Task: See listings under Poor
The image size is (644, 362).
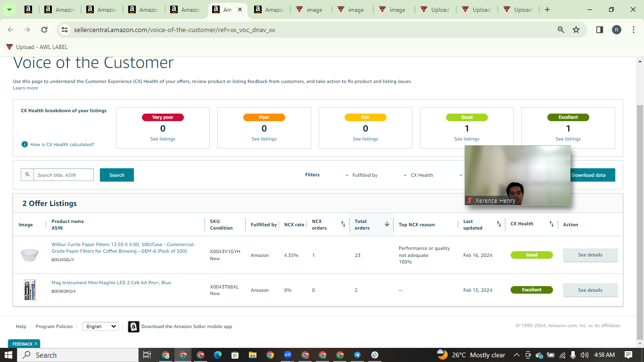Action: coord(264,139)
